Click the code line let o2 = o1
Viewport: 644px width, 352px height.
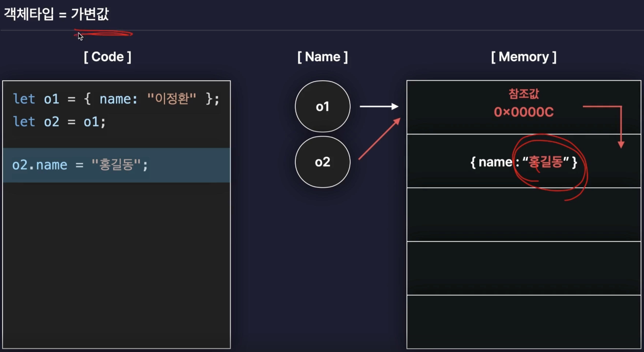(x=59, y=122)
